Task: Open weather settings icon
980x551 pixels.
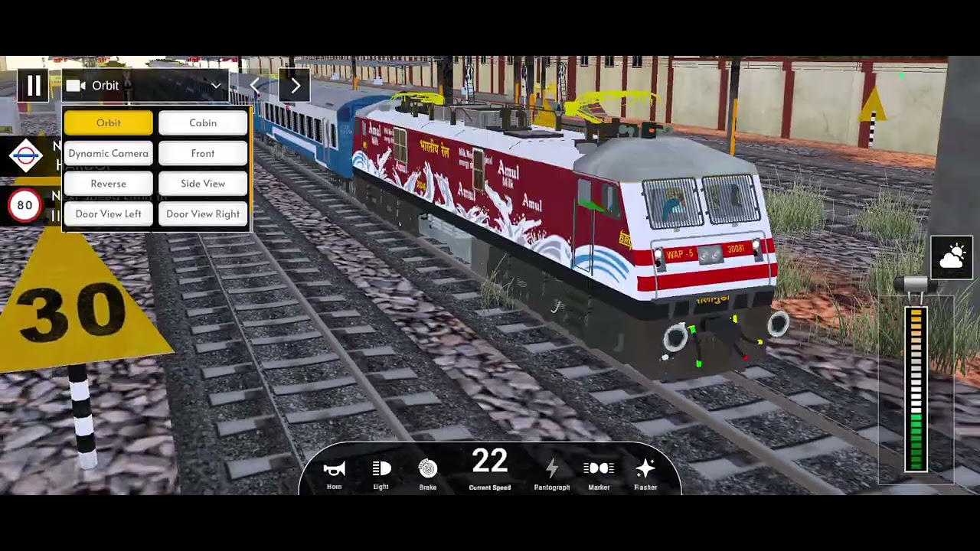Action: tap(952, 258)
